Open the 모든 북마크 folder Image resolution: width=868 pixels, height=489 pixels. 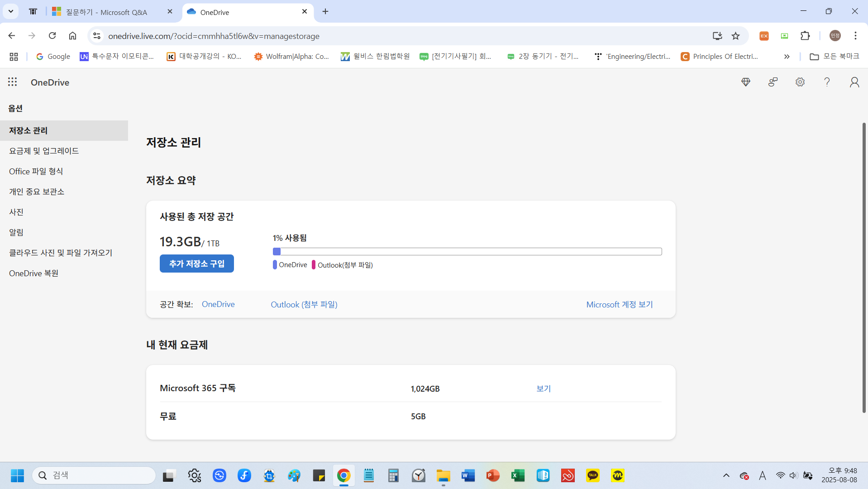click(834, 57)
